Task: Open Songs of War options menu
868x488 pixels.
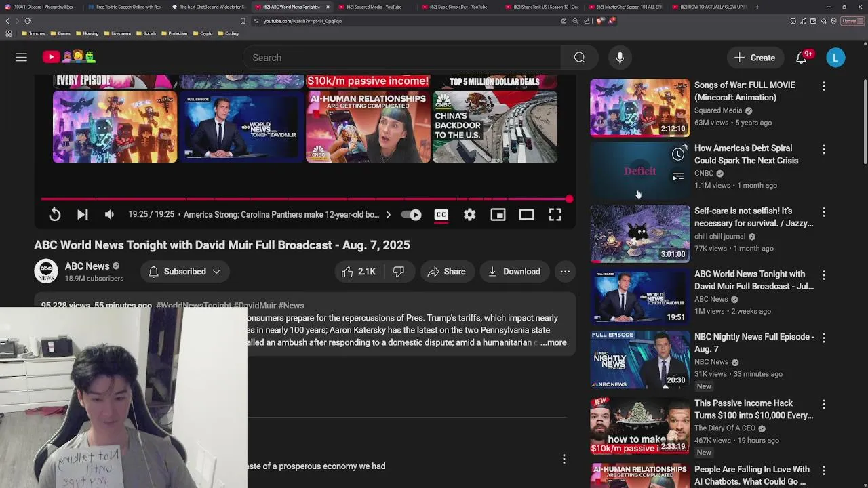Action: coord(824,86)
